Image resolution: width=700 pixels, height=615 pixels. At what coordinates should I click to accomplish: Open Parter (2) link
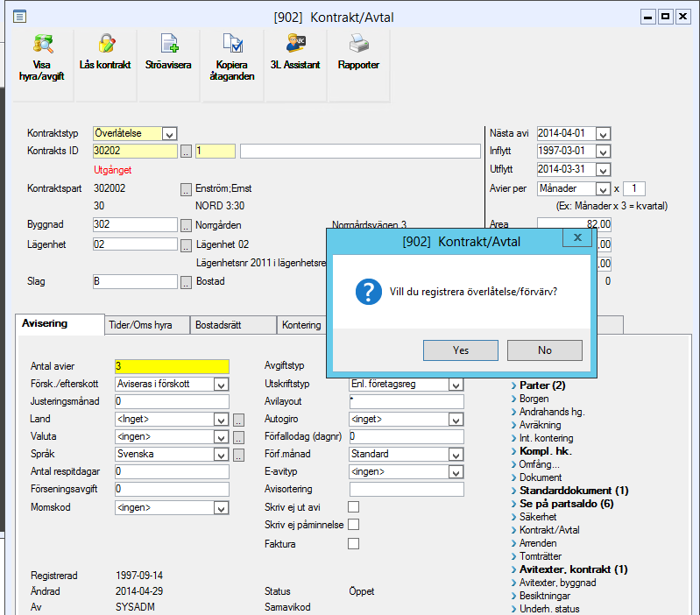(542, 385)
